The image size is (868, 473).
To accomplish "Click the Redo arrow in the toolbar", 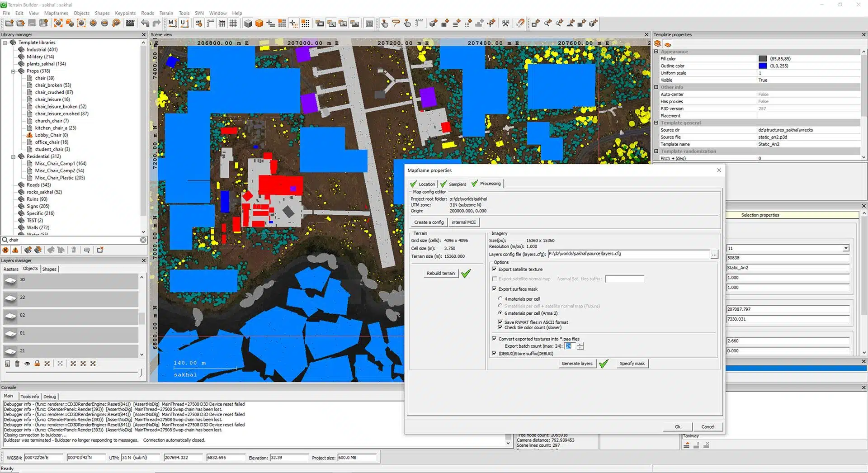I will (156, 23).
